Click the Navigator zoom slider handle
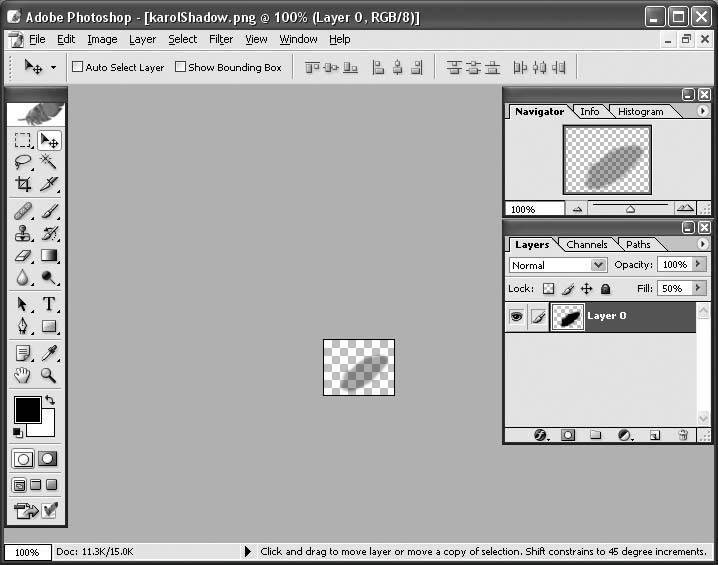Viewport: 718px width, 565px height. [631, 209]
